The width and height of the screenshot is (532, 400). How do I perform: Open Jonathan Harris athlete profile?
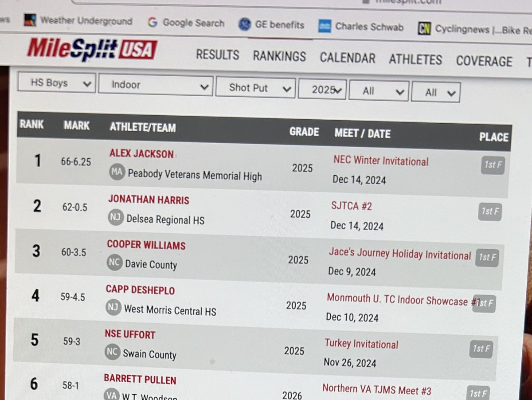coord(149,200)
